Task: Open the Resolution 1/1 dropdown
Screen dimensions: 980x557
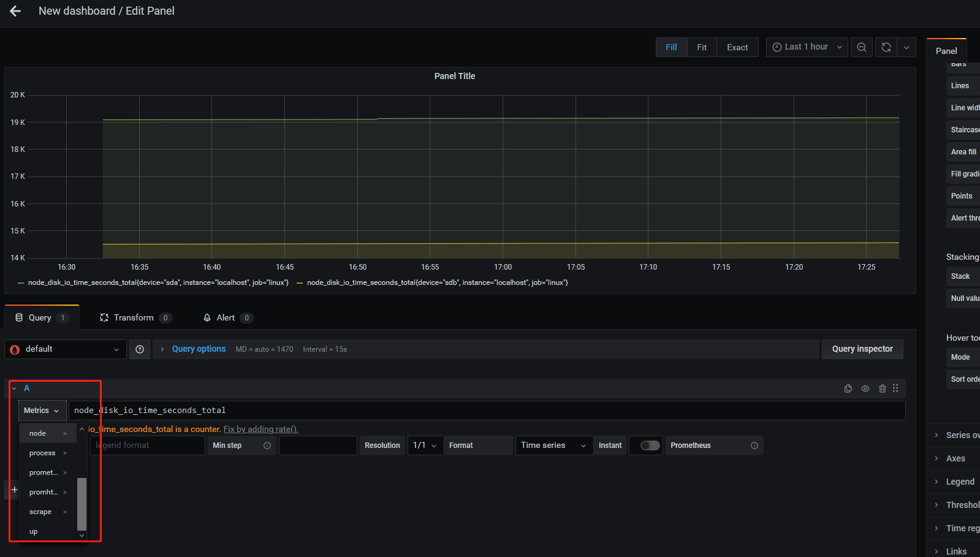Action: click(425, 445)
